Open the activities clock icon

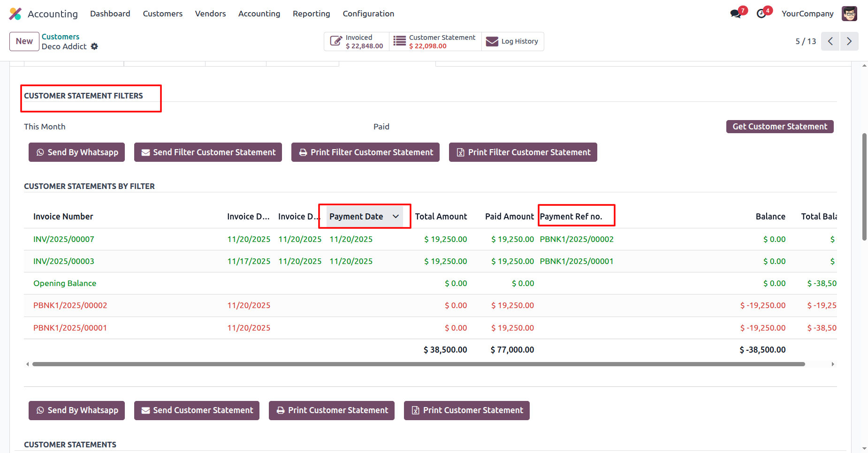[761, 14]
